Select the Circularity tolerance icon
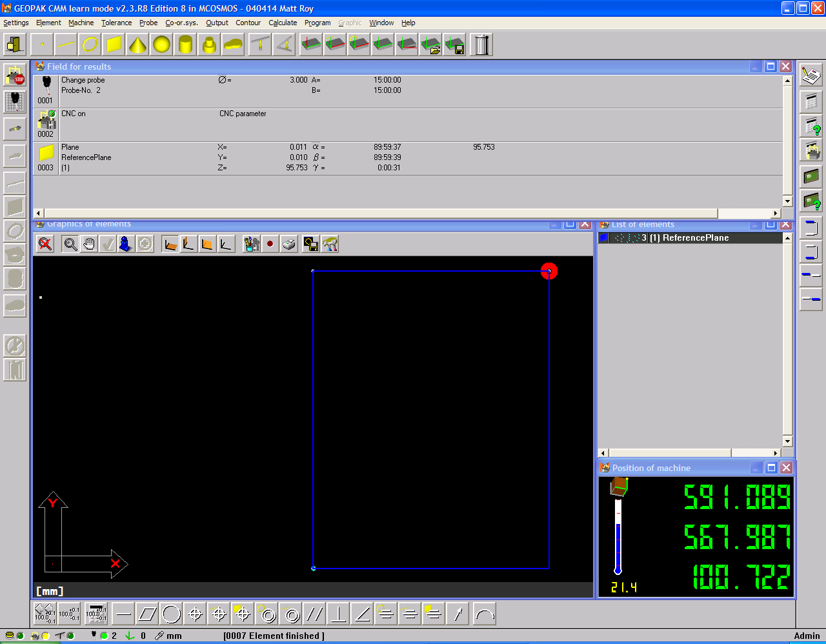The image size is (826, 644). 171,614
